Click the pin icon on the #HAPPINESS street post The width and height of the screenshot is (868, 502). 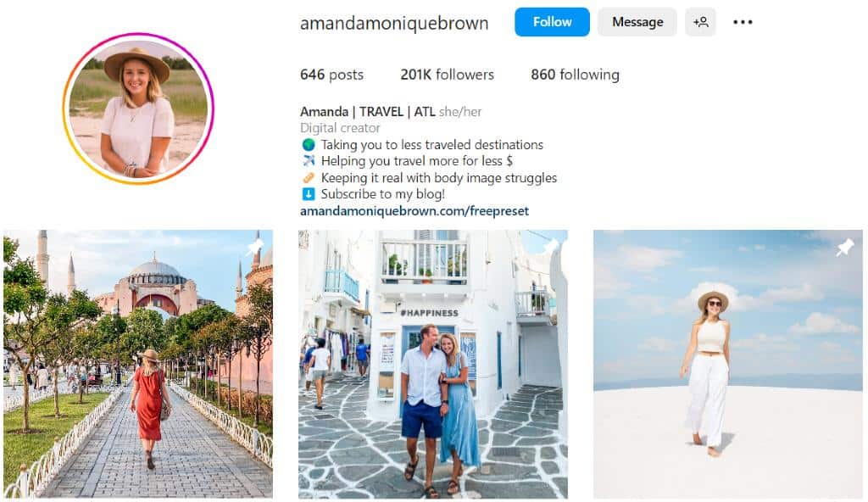coord(550,247)
